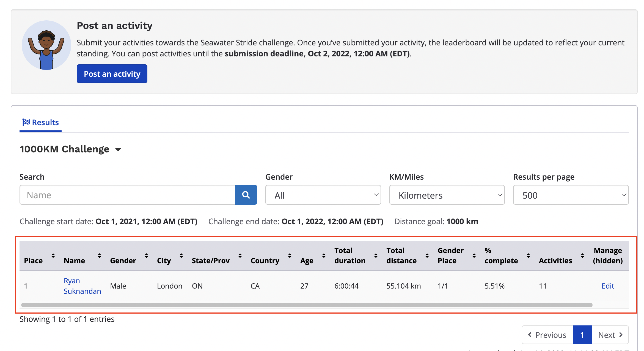The image size is (644, 351).
Task: Click the search magnifier icon button
Action: click(x=246, y=195)
